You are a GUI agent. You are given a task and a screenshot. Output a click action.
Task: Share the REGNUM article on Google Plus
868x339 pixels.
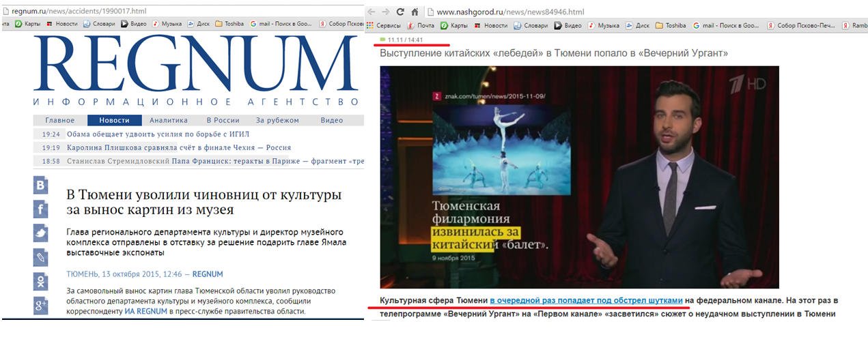(x=41, y=305)
